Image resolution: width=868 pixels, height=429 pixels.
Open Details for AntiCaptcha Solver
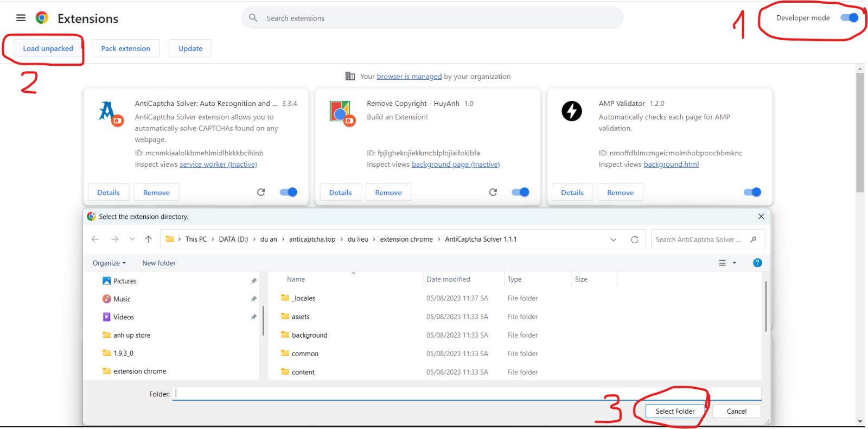point(108,192)
